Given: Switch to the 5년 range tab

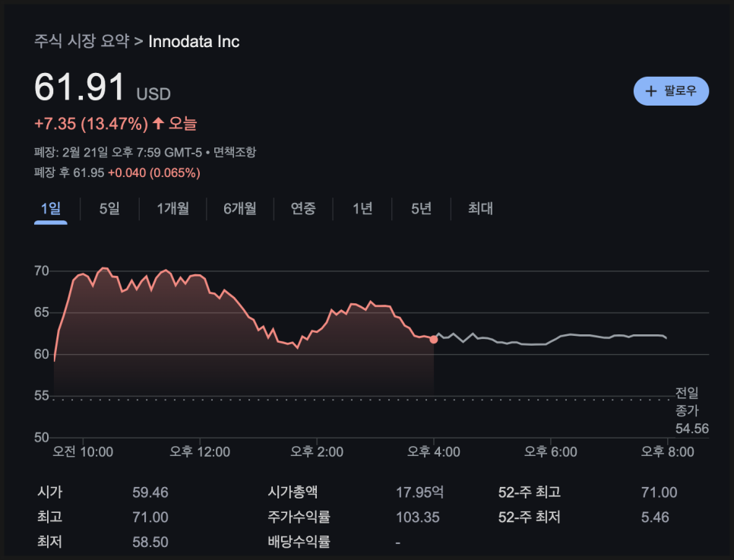Looking at the screenshot, I should pyautogui.click(x=421, y=208).
